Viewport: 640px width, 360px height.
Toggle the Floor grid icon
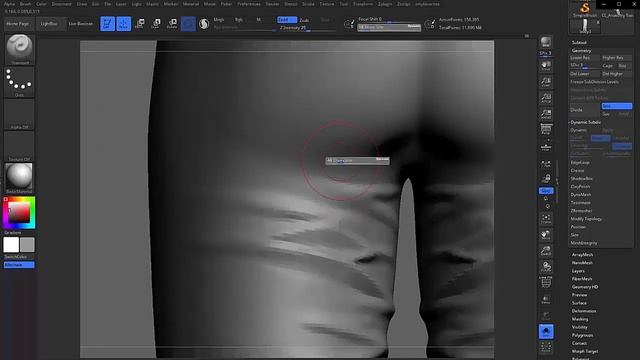pos(546,146)
